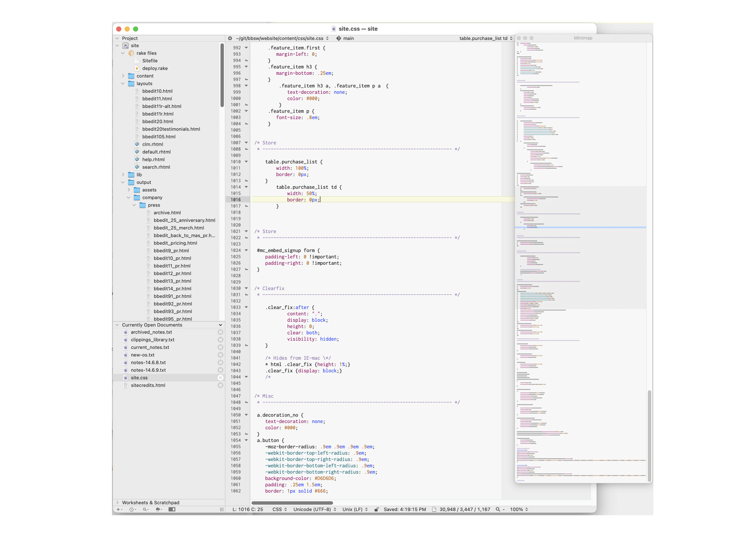Open the Unicode (UTF-8) encoding dropdown
756x540 pixels.
[x=315, y=510]
